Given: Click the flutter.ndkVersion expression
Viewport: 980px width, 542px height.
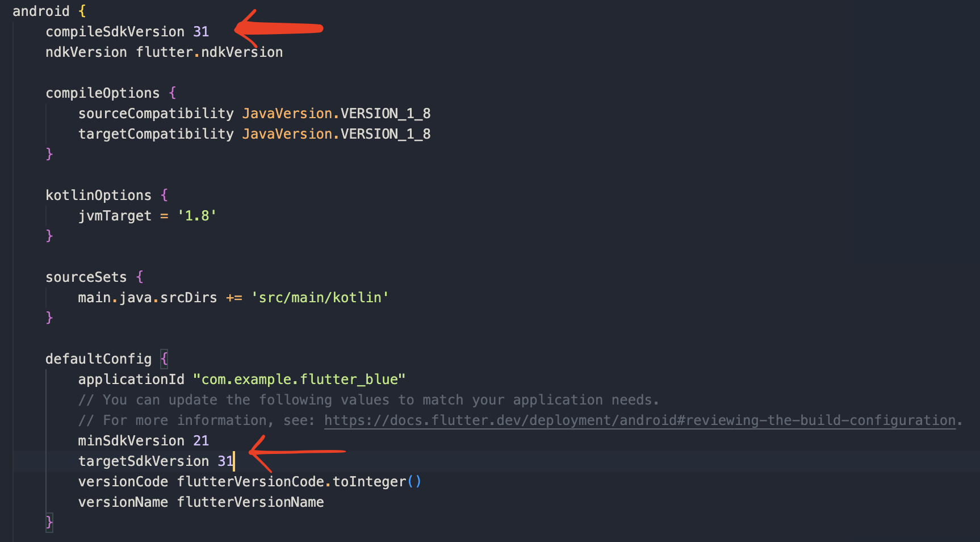Looking at the screenshot, I should coord(210,52).
